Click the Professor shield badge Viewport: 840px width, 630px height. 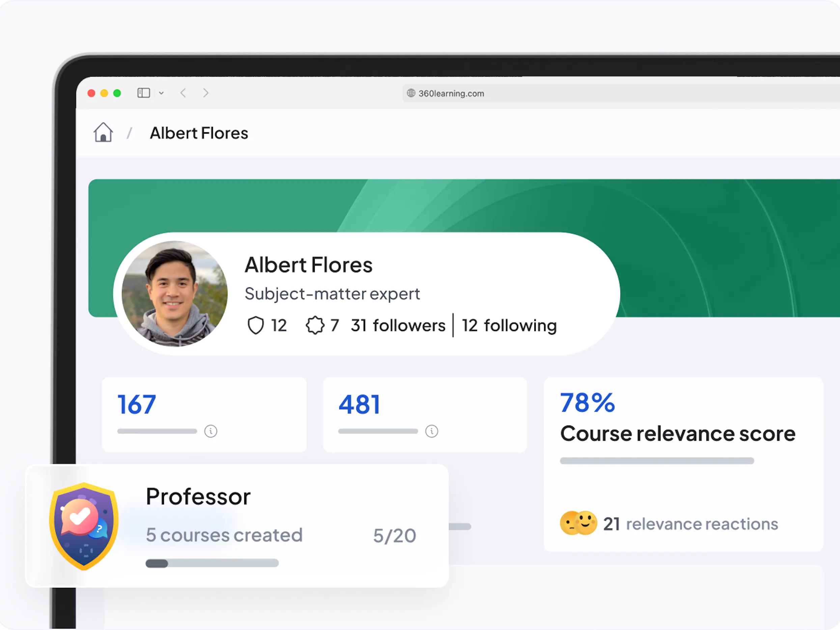pyautogui.click(x=84, y=526)
